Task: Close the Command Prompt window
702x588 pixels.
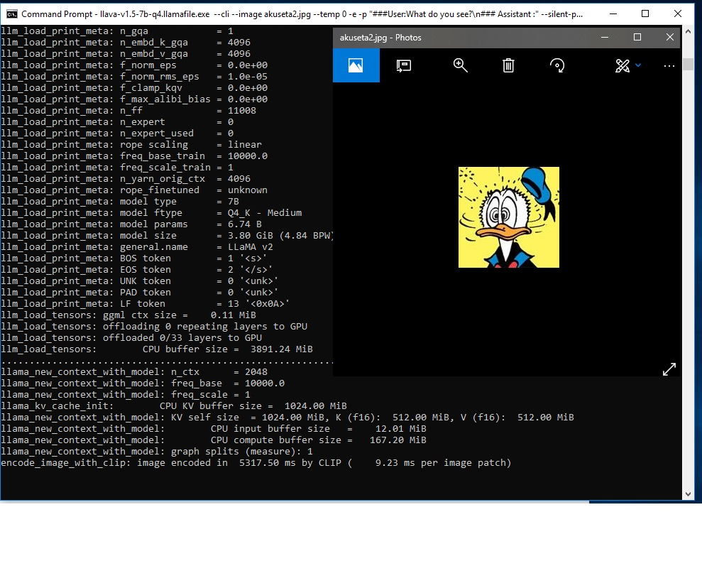Action: pos(678,14)
